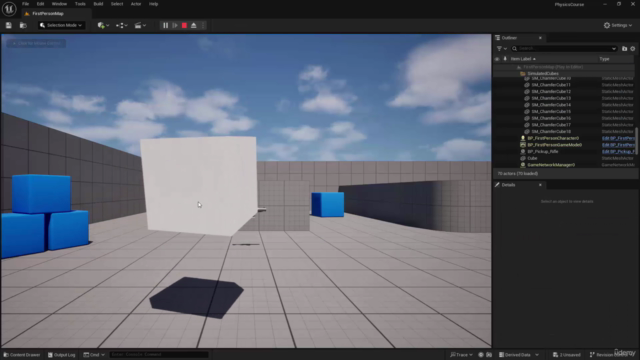
Task: Click the 2 Unsaved status button
Action: pyautogui.click(x=567, y=355)
